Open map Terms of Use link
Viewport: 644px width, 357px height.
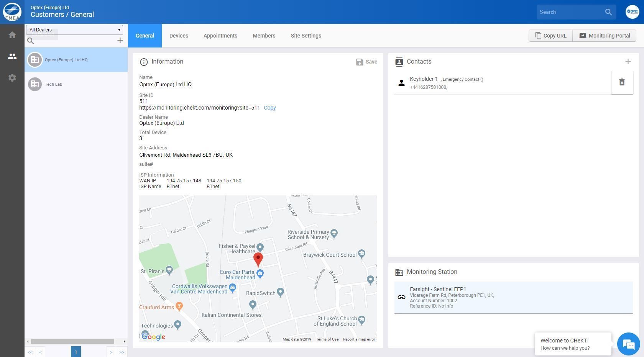pyautogui.click(x=327, y=339)
